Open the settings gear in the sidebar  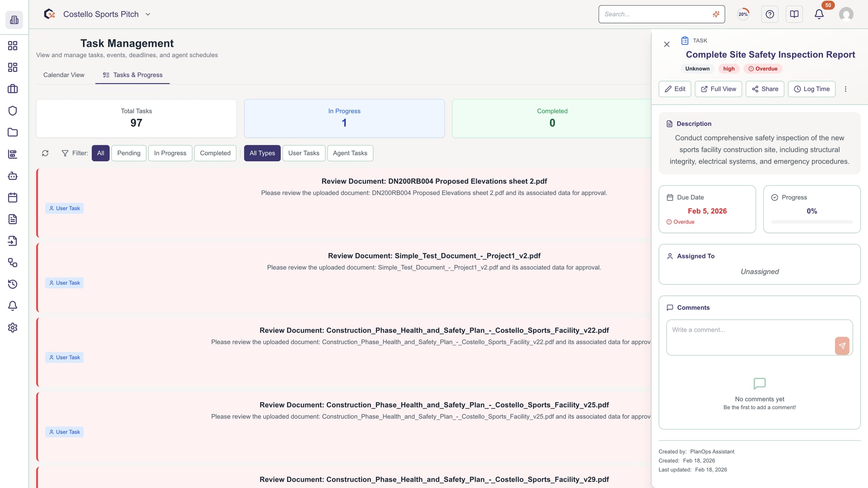pos(13,328)
